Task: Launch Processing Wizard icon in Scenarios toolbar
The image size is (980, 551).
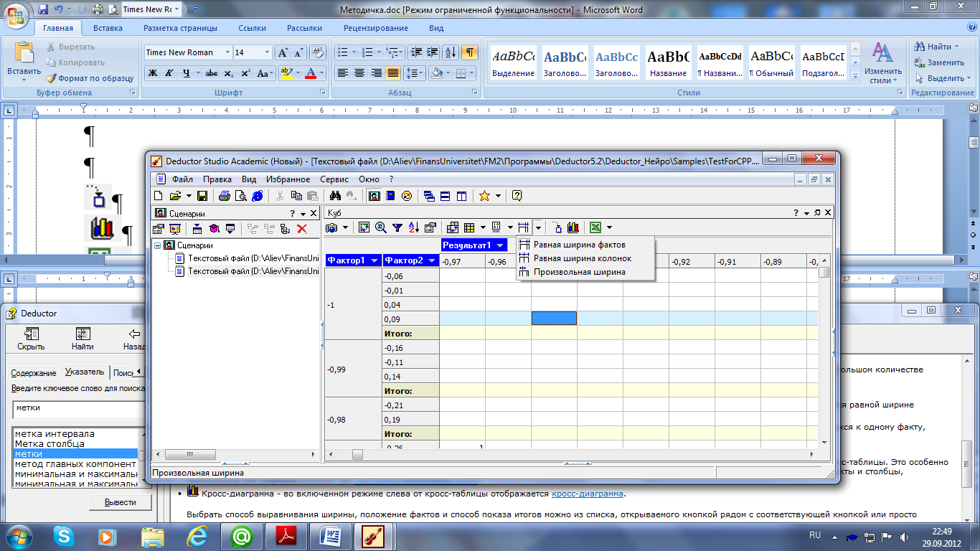Action: [214, 229]
